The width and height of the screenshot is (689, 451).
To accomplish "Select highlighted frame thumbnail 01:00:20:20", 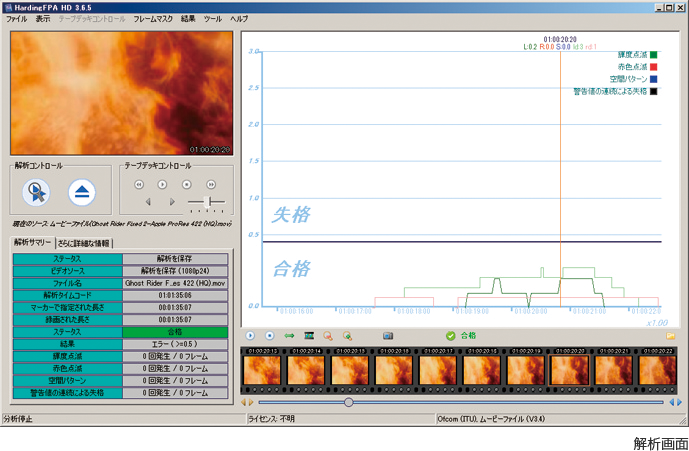I will pyautogui.click(x=569, y=371).
